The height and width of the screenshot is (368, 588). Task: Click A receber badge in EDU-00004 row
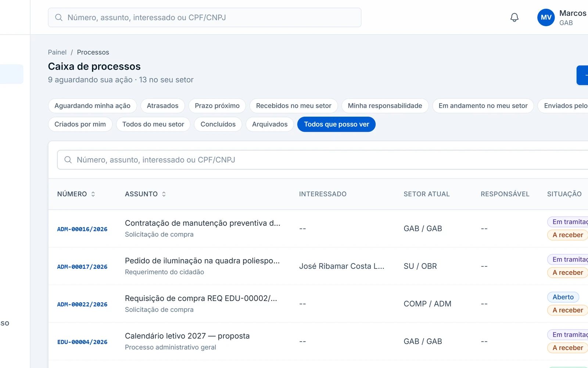(568, 348)
